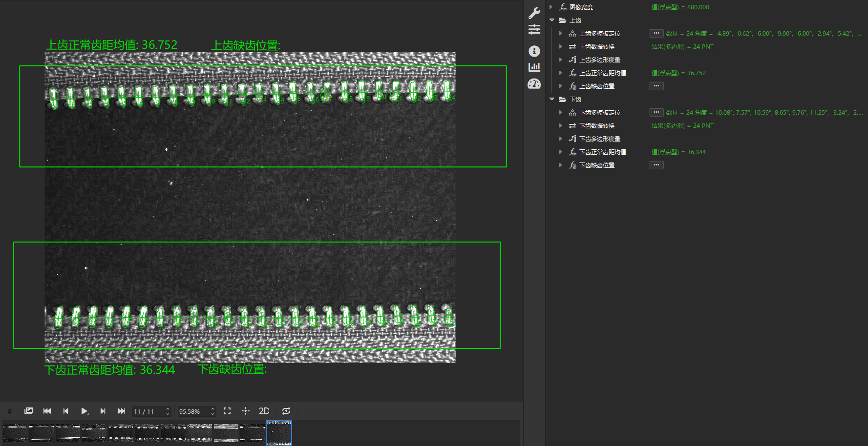Click the image gallery icon
868x446 pixels.
[29, 411]
